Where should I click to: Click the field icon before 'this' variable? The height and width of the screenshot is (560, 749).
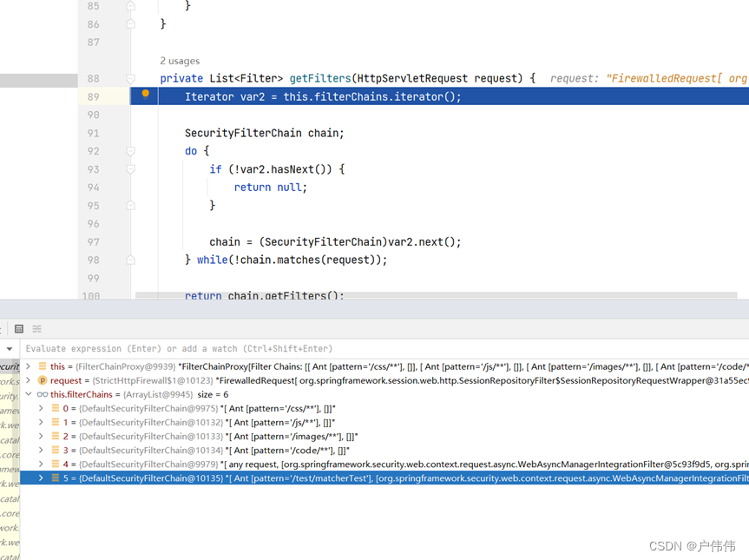(x=43, y=366)
